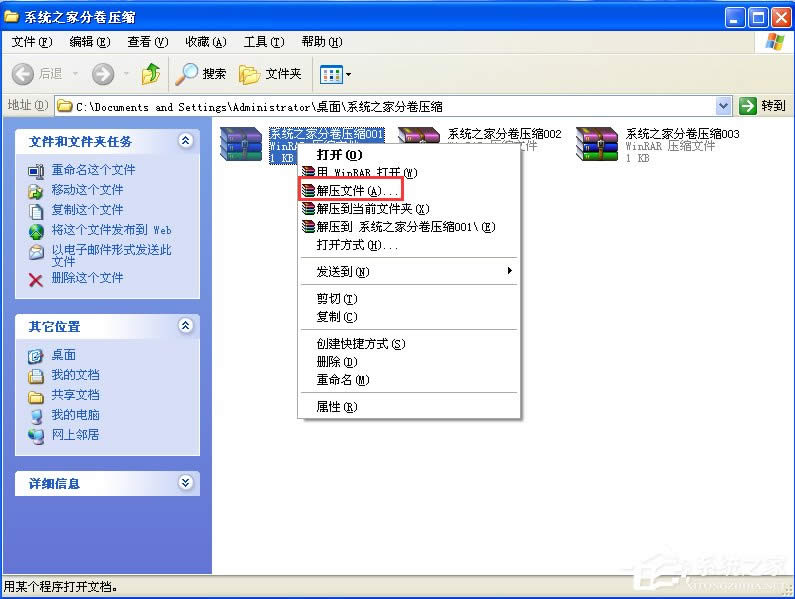This screenshot has width=795, height=599.
Task: Click the 重命名这个文件 task link
Action: pyautogui.click(x=93, y=170)
